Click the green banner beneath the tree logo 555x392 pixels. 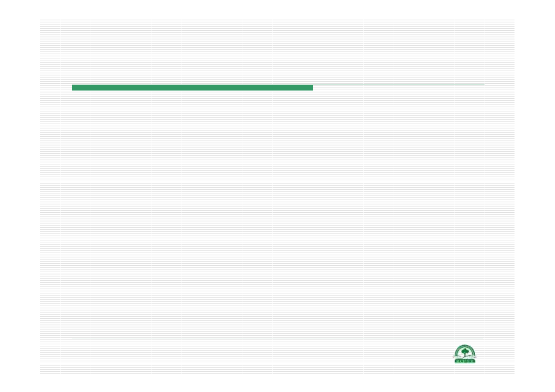tap(465, 361)
